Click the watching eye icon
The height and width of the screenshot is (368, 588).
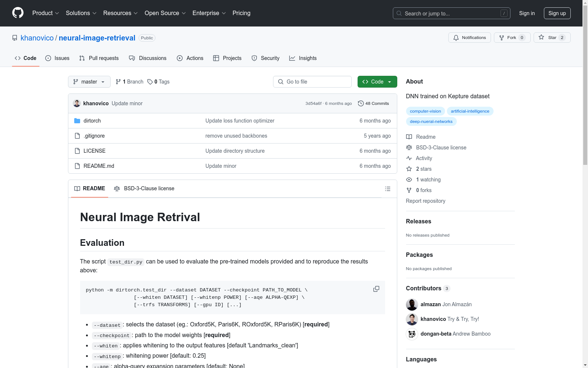409,180
